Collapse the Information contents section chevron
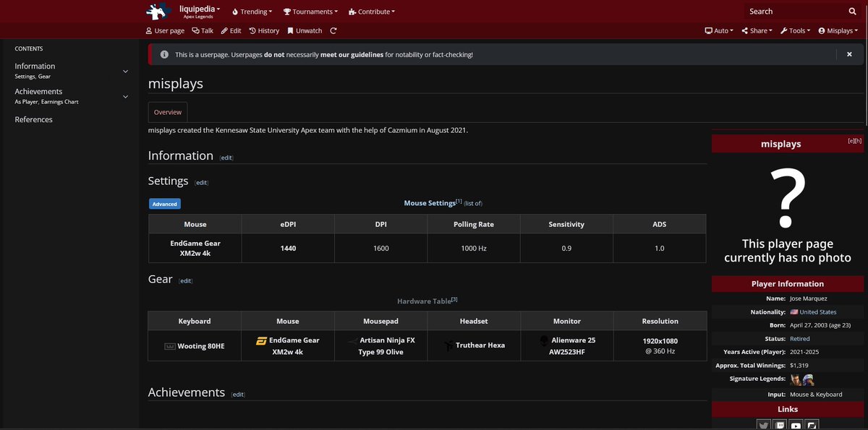 coord(125,71)
